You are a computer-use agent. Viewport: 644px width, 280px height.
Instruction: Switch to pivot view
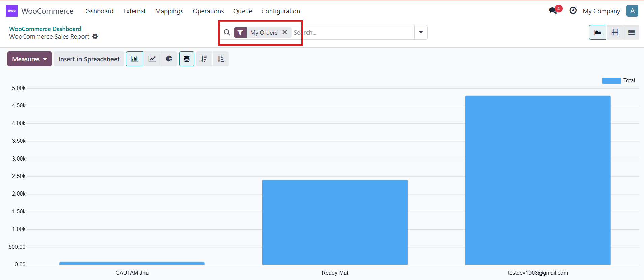pyautogui.click(x=615, y=32)
